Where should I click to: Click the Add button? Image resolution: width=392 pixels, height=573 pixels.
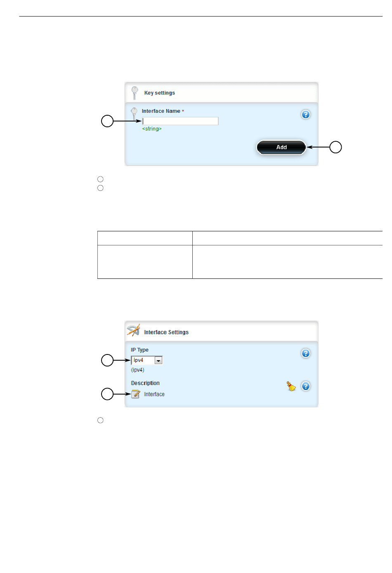pyautogui.click(x=281, y=147)
